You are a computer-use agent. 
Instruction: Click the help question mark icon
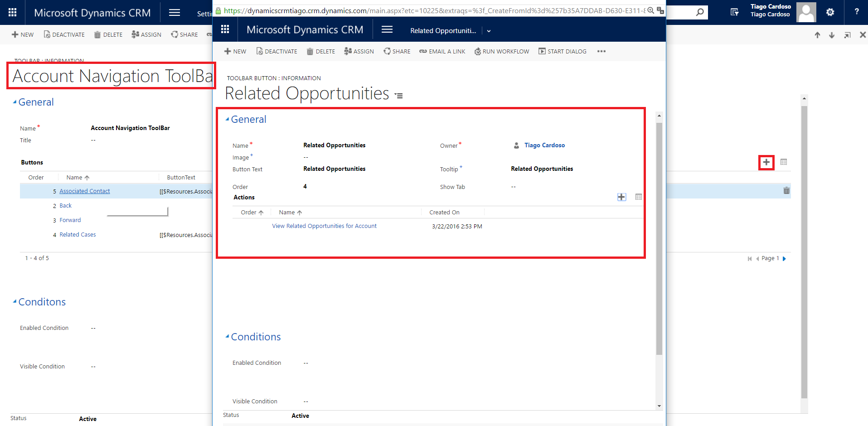[856, 12]
